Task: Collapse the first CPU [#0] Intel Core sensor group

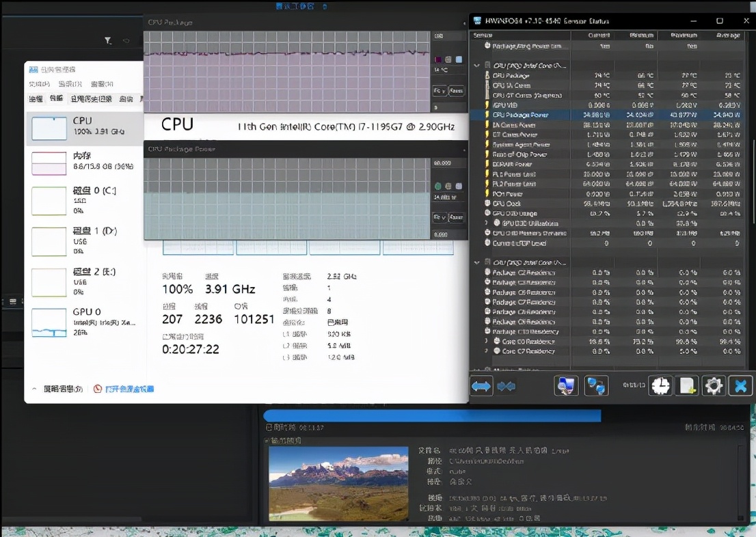Action: click(477, 66)
